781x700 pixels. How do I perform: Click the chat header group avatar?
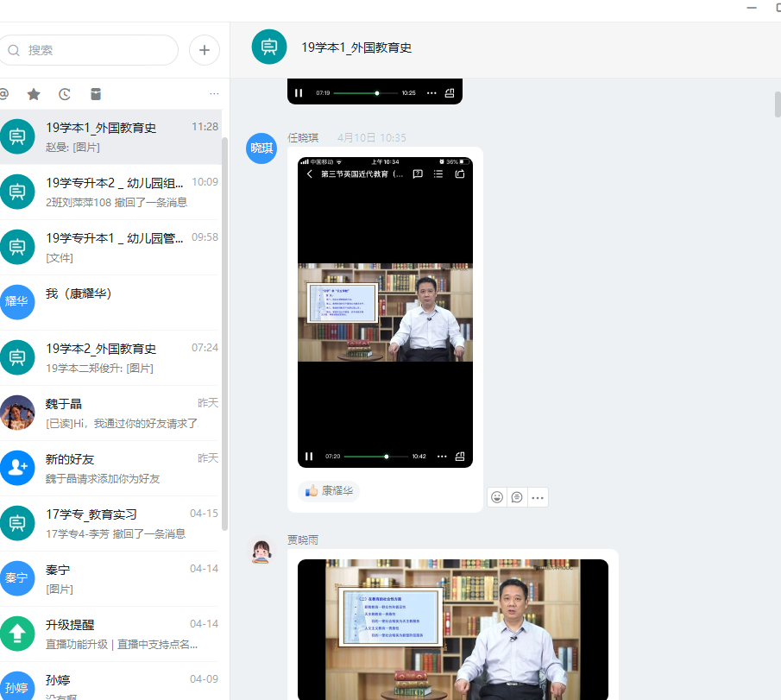(x=269, y=47)
